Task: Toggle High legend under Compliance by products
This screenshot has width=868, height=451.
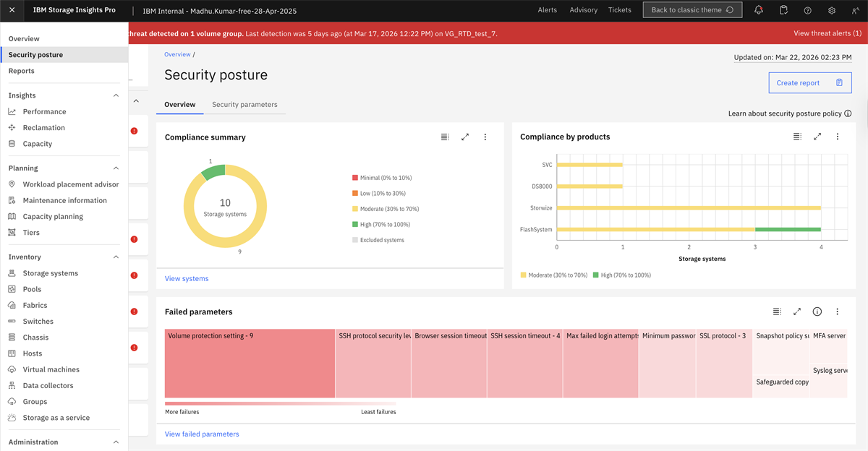Action: pos(622,275)
